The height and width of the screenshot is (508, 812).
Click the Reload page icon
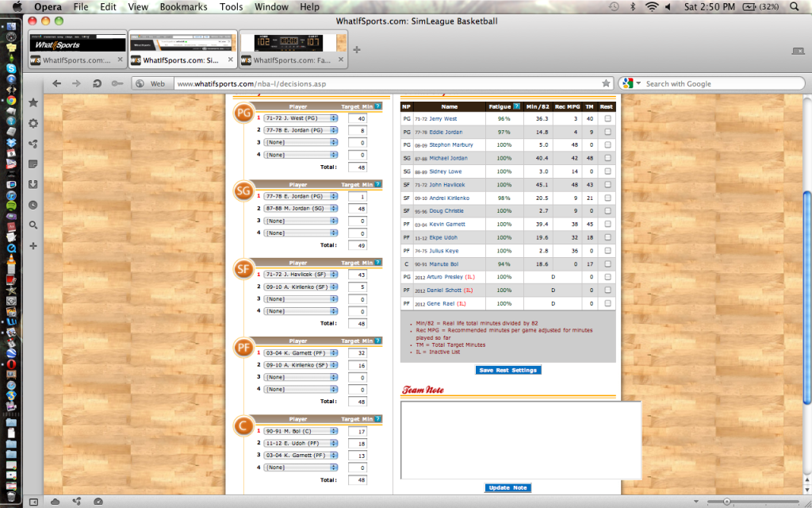tap(98, 83)
